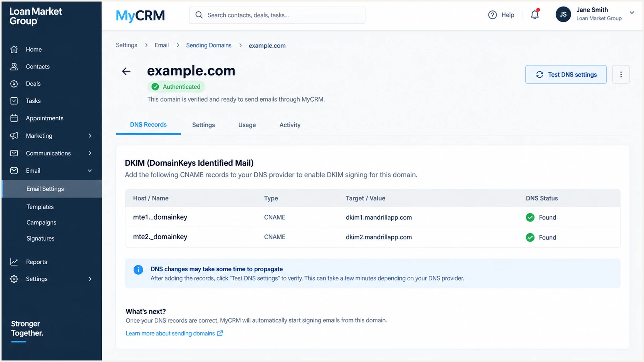The height and width of the screenshot is (362, 644).
Task: Click the Host / Name column header
Action: [x=151, y=198]
